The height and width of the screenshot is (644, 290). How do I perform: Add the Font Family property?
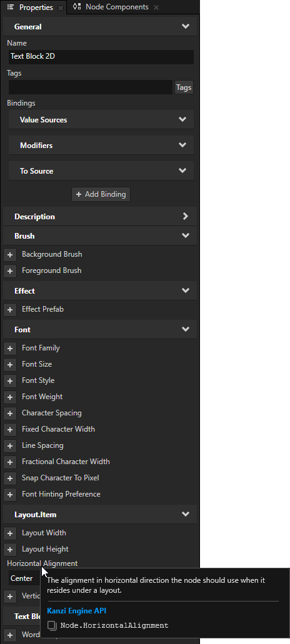[x=10, y=349]
